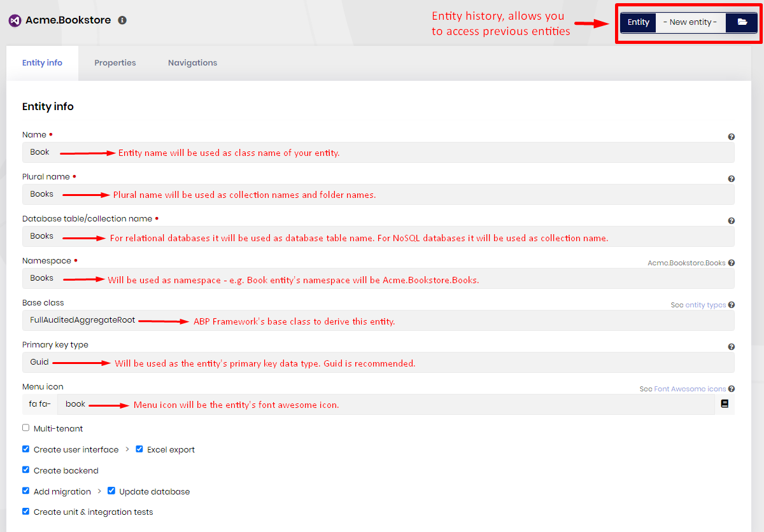Open the info icon next to Acme.Bookstore

pos(122,20)
